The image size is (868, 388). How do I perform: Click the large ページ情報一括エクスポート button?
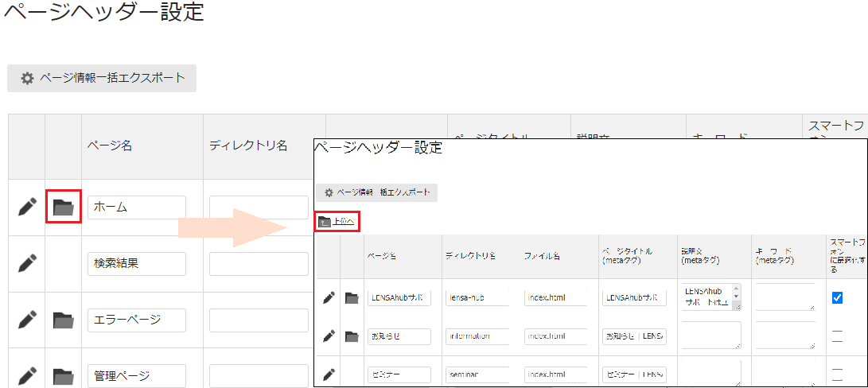(x=102, y=79)
